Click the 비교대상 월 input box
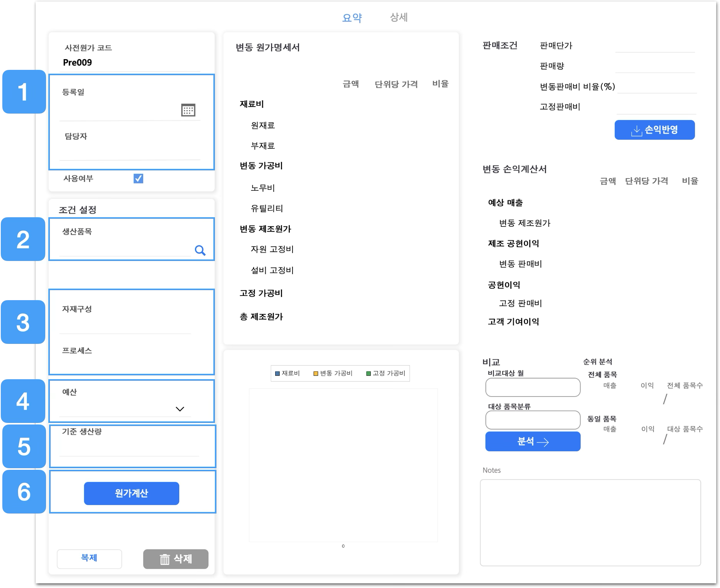Image resolution: width=720 pixels, height=588 pixels. coord(533,387)
